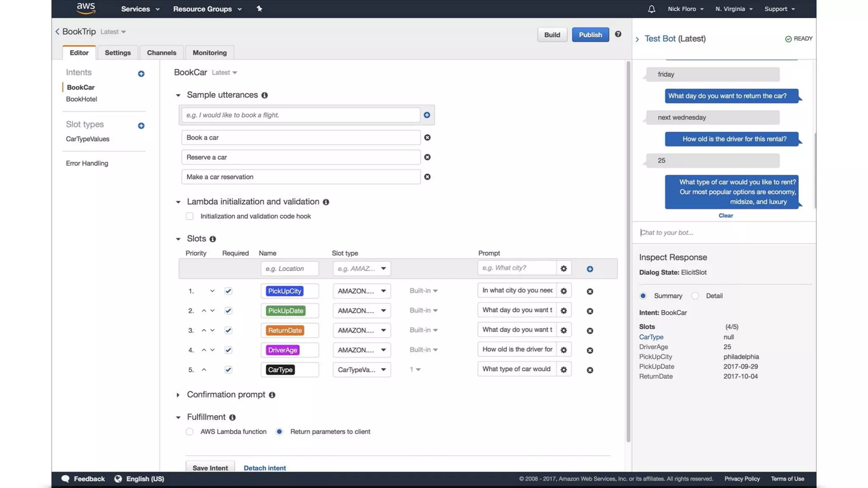868x488 pixels.
Task: Add a new slot type plus icon
Action: pyautogui.click(x=141, y=126)
